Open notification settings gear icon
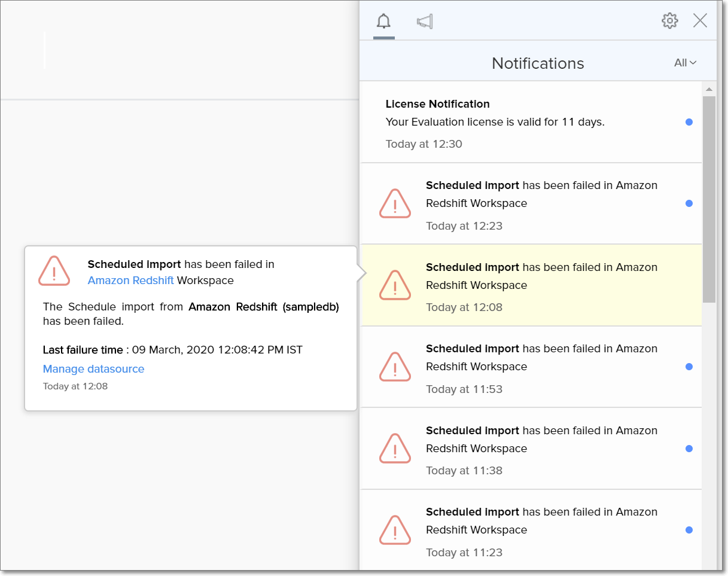Image resolution: width=728 pixels, height=576 pixels. [x=669, y=21]
